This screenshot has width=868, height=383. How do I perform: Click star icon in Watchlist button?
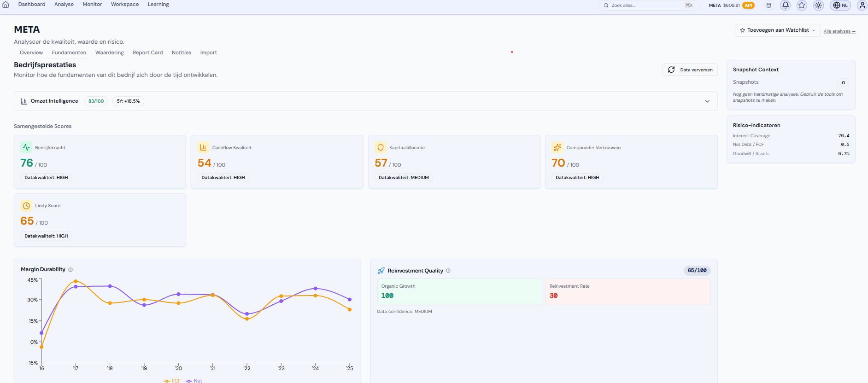pos(743,30)
